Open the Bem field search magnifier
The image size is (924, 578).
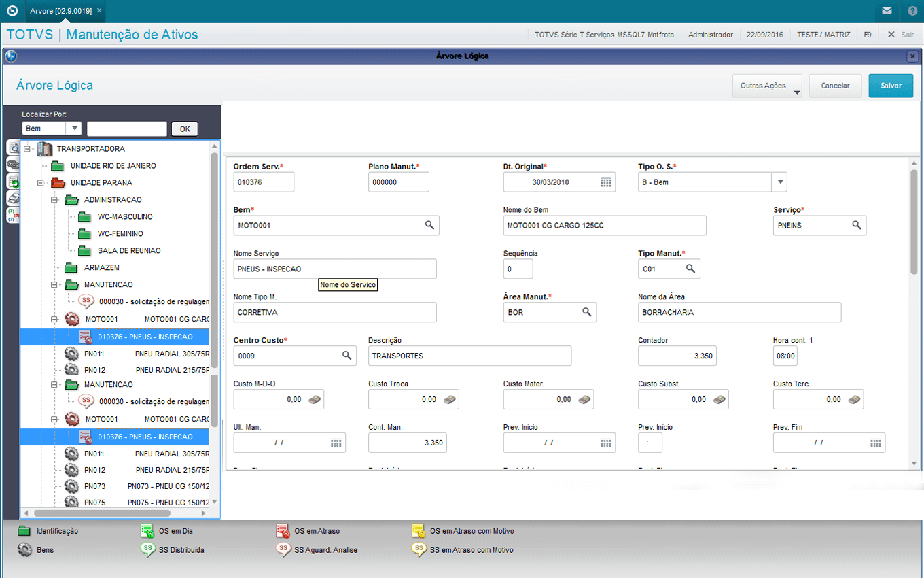(429, 225)
